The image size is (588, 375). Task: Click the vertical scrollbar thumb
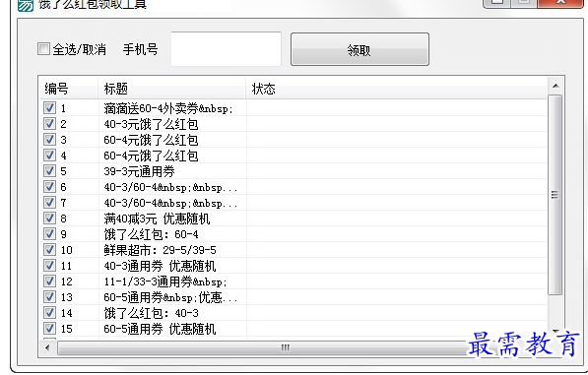(555, 195)
